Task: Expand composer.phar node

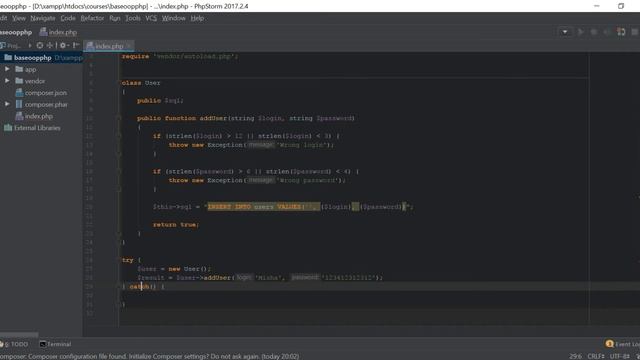Action: point(7,104)
